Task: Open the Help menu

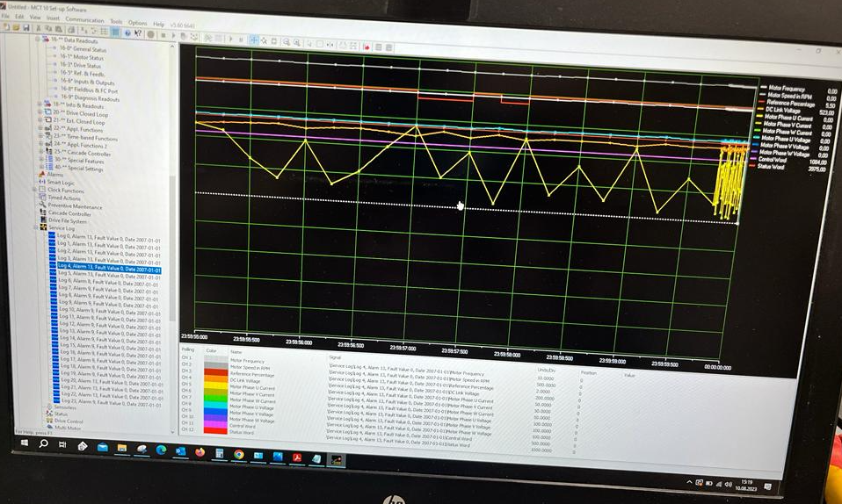Action: pyautogui.click(x=158, y=24)
